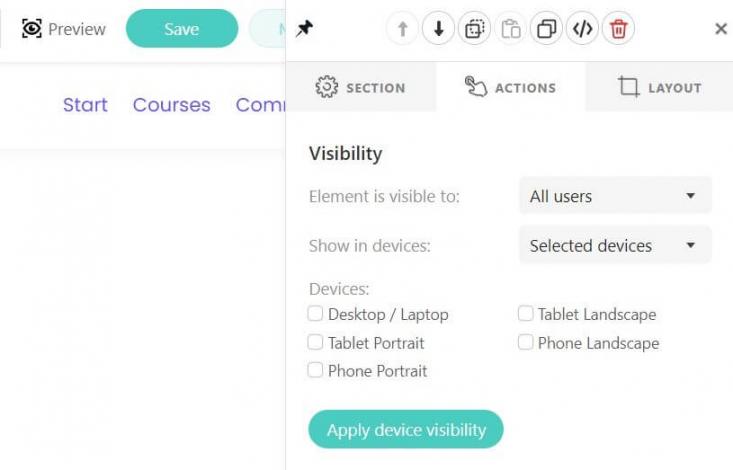Switch to the Layout tab
Image resolution: width=733 pixels, height=470 pixels.
pos(659,88)
